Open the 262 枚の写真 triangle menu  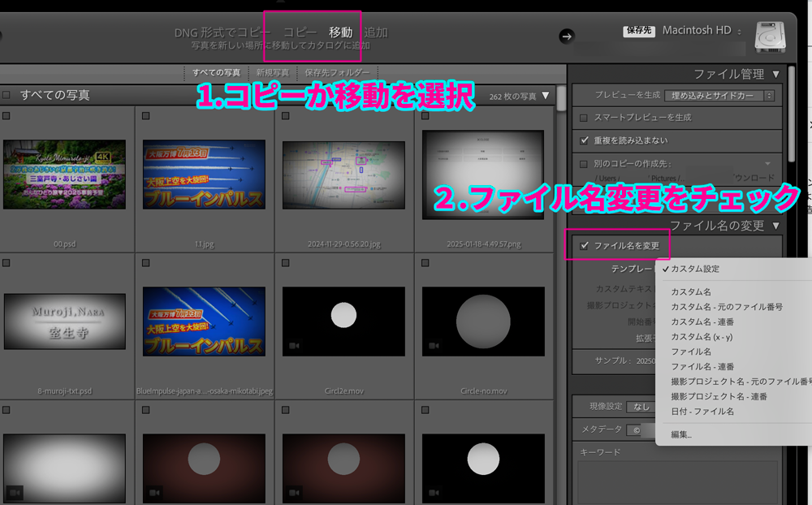click(546, 96)
